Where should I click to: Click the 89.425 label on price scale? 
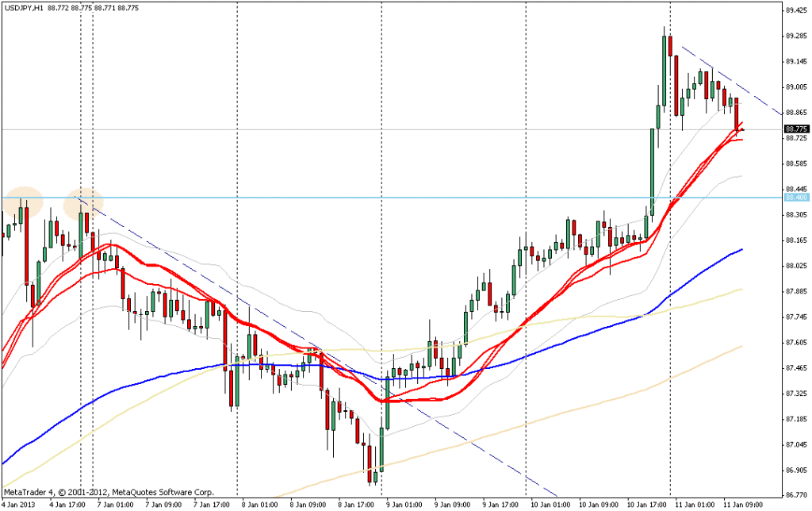coord(795,11)
